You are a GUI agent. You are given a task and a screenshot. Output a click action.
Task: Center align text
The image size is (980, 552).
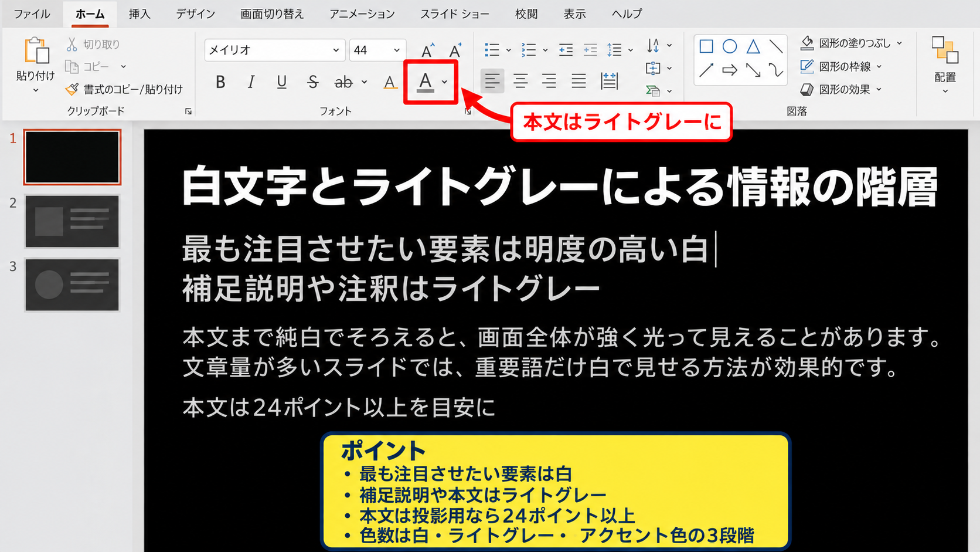[520, 81]
